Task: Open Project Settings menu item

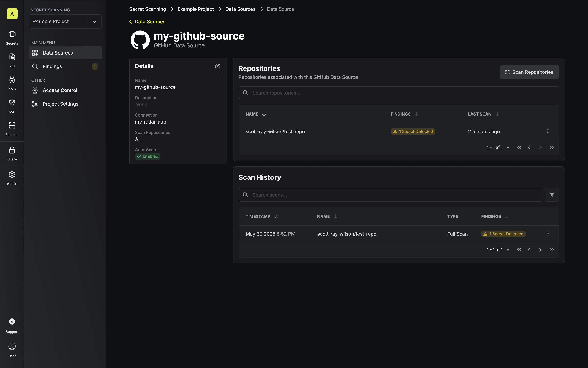Action: (65, 104)
